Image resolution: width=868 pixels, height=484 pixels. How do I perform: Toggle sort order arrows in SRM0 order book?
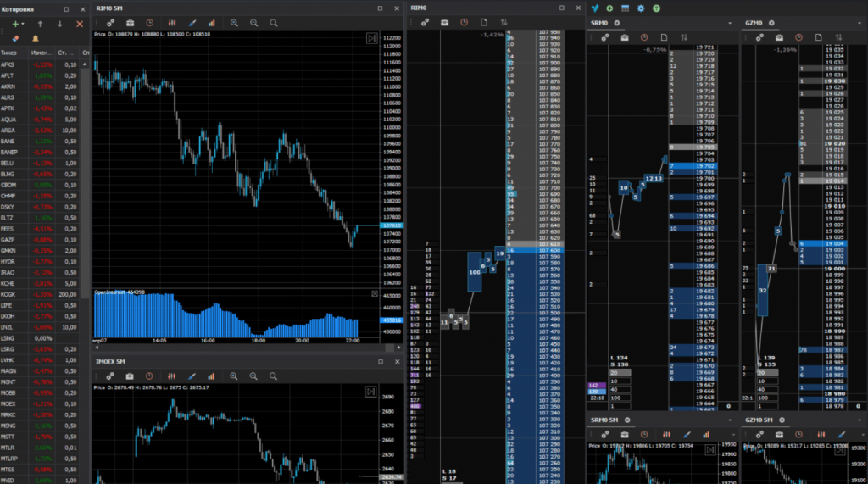coord(685,37)
